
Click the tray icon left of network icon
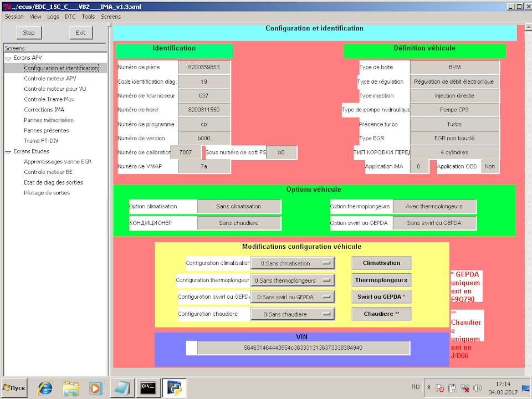tap(452, 388)
